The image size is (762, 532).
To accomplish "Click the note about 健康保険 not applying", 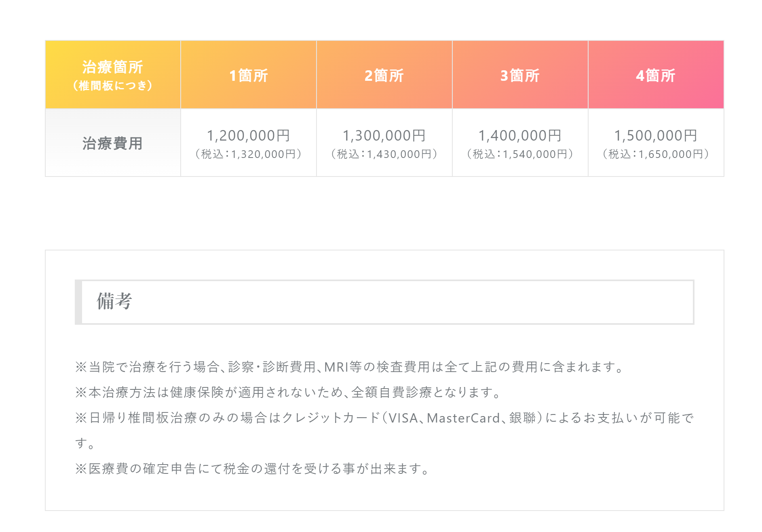I will pos(289,392).
